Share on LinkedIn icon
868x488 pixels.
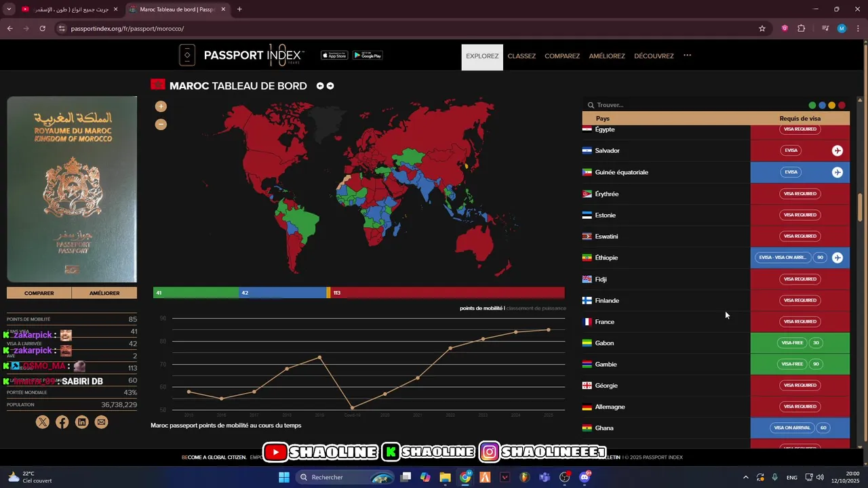click(82, 422)
